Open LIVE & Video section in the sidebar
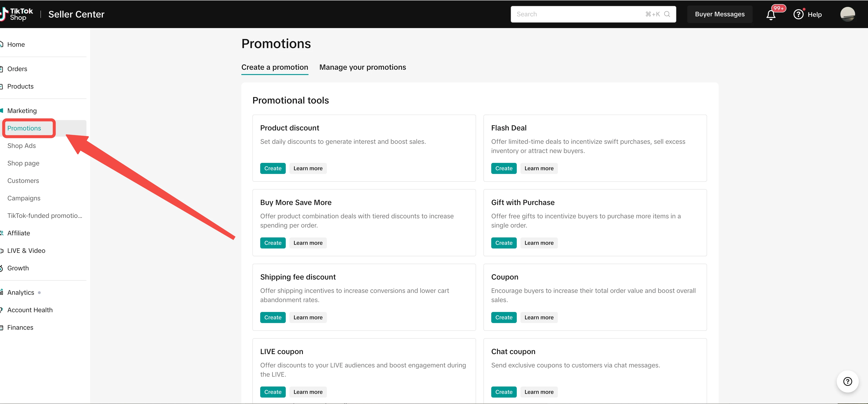The image size is (868, 404). (x=26, y=251)
